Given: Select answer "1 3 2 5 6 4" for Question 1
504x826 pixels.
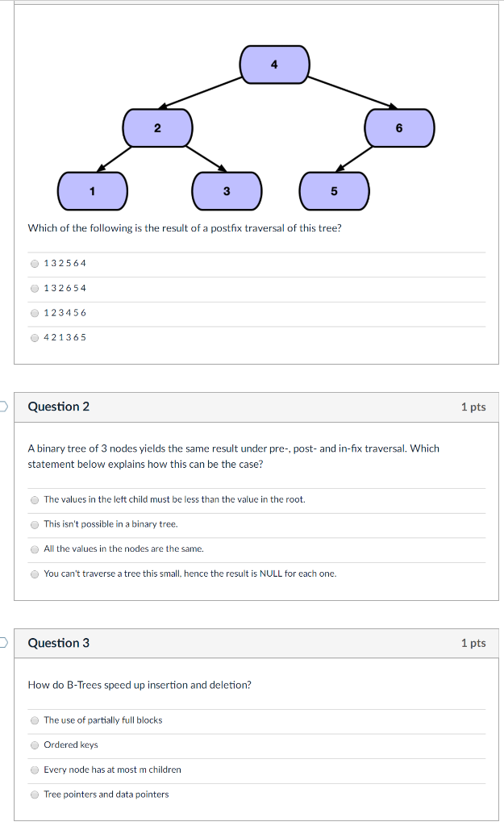Looking at the screenshot, I should [x=35, y=263].
